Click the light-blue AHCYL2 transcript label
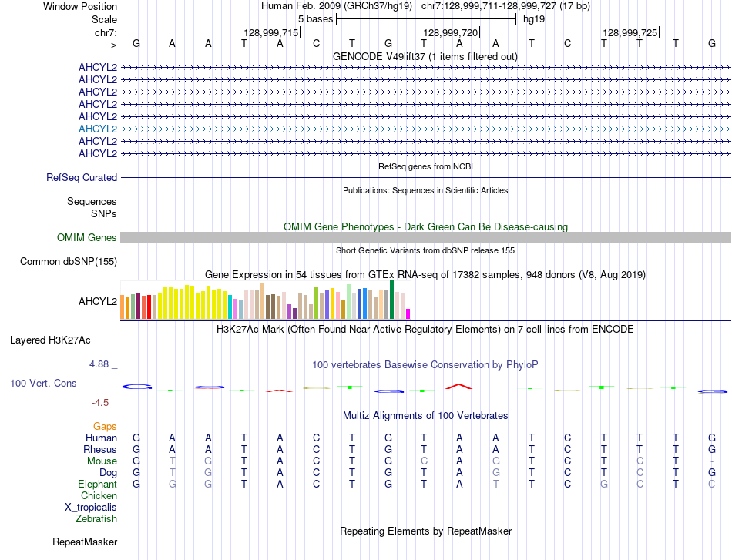Image resolution: width=732 pixels, height=560 pixels. [98, 129]
